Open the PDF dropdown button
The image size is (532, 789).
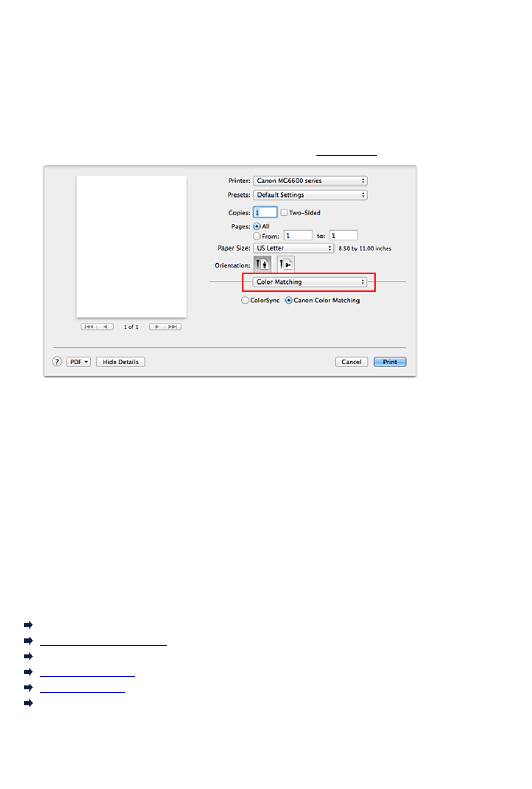click(x=78, y=362)
